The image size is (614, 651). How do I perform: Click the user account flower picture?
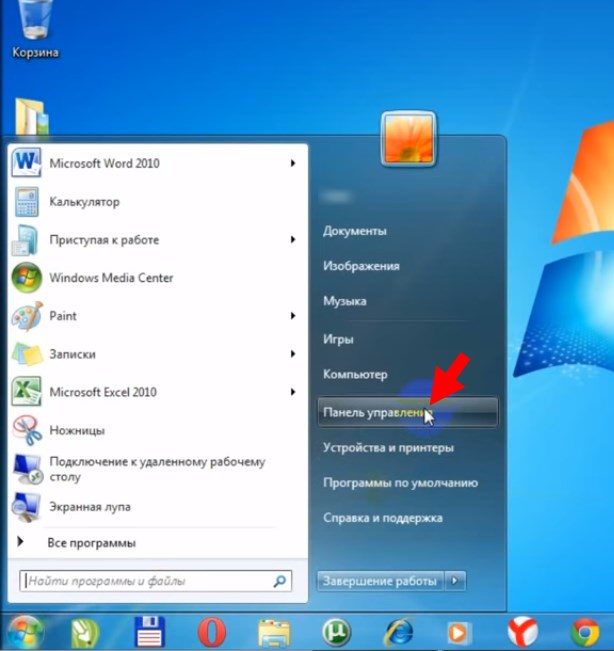(x=409, y=139)
